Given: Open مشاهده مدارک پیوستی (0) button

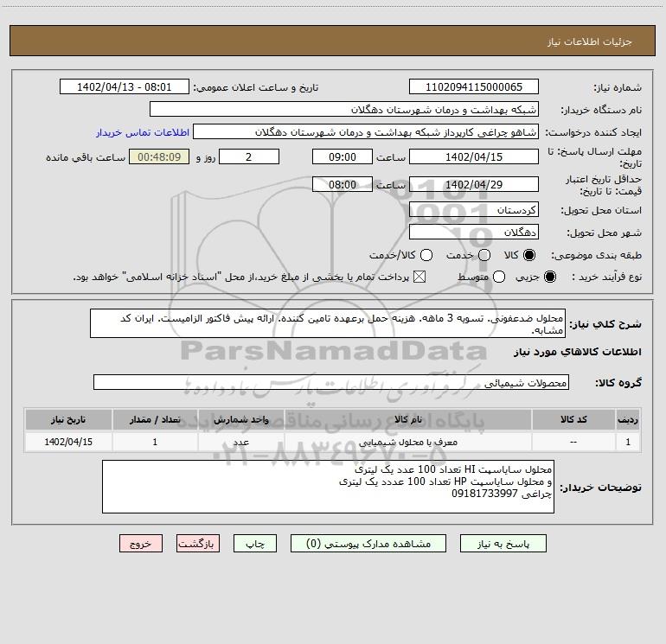Looking at the screenshot, I should [x=368, y=544].
